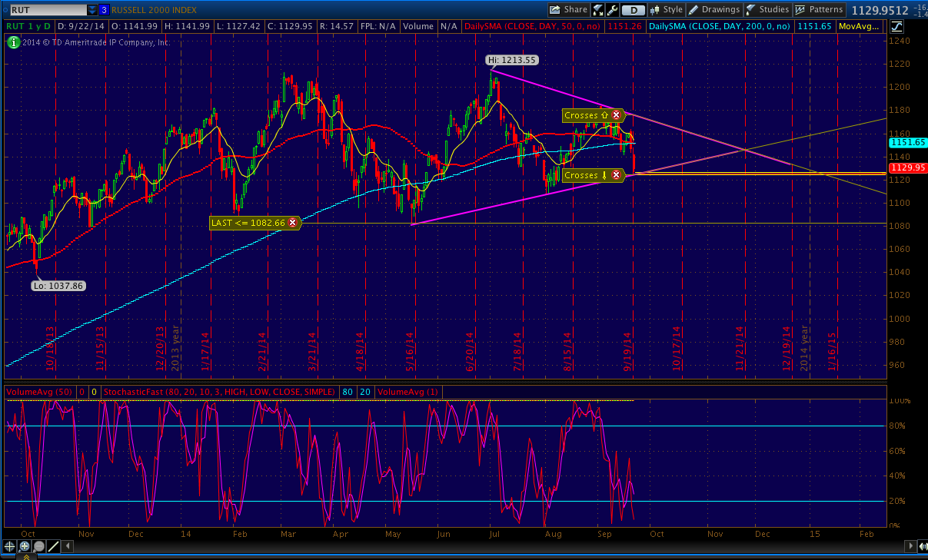Open the Drawings menu

[x=713, y=10]
